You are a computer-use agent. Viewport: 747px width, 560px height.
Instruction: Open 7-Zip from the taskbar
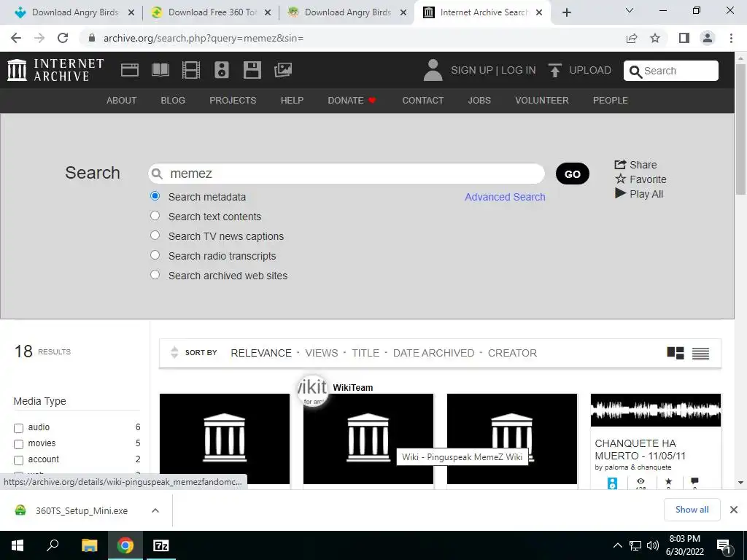click(x=160, y=545)
